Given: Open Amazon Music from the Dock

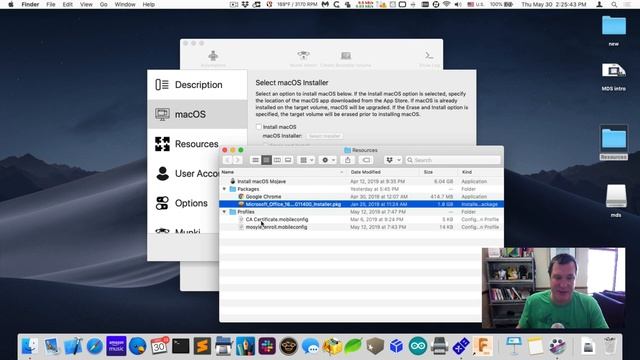Looking at the screenshot, I should coord(116,346).
